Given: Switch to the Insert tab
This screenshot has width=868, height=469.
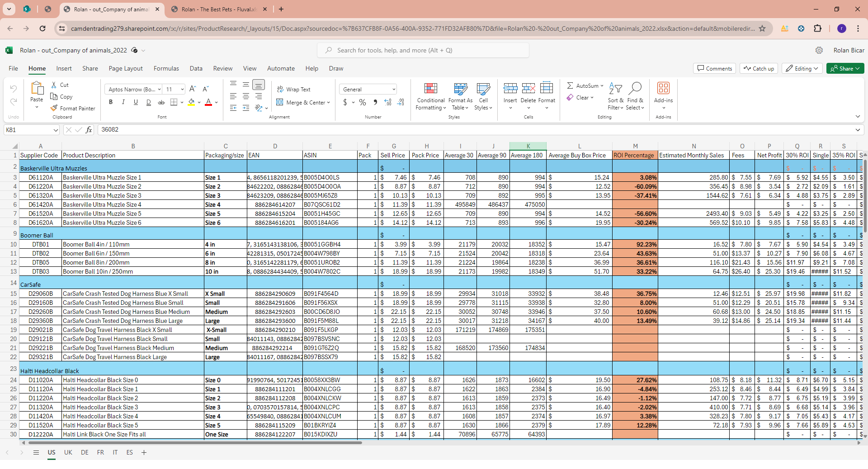Looking at the screenshot, I should coord(64,68).
